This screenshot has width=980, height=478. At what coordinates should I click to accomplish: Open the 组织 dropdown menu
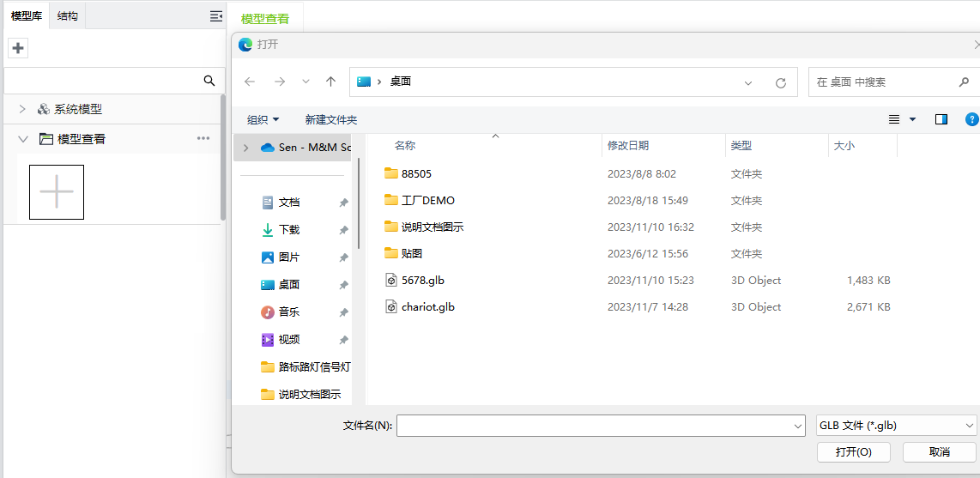click(263, 119)
